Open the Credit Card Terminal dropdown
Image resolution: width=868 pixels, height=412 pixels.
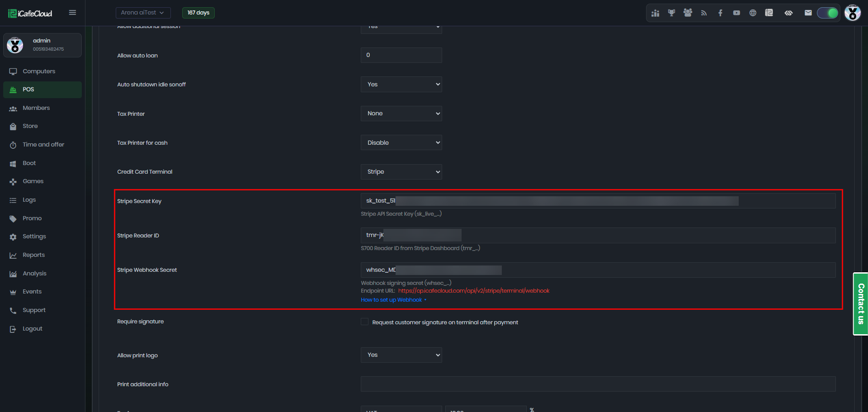401,172
